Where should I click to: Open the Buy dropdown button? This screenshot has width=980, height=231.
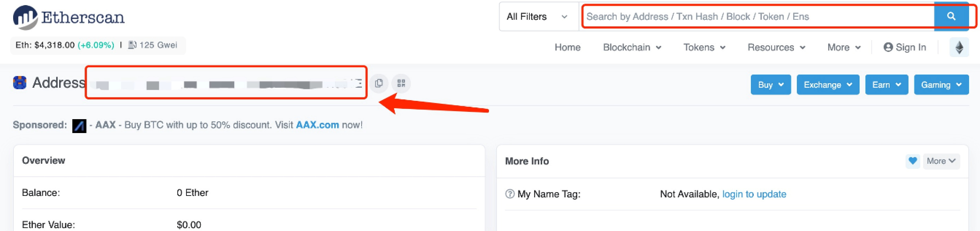[770, 85]
